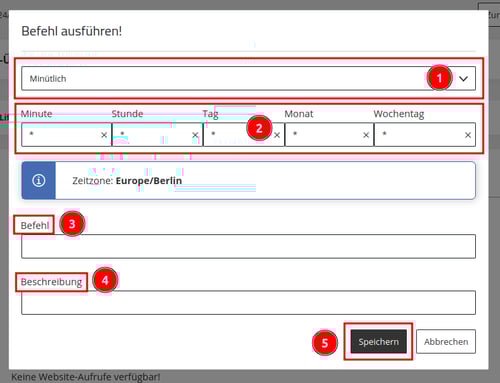500x383 pixels.
Task: Click the Befehl label
Action: pyautogui.click(x=35, y=225)
